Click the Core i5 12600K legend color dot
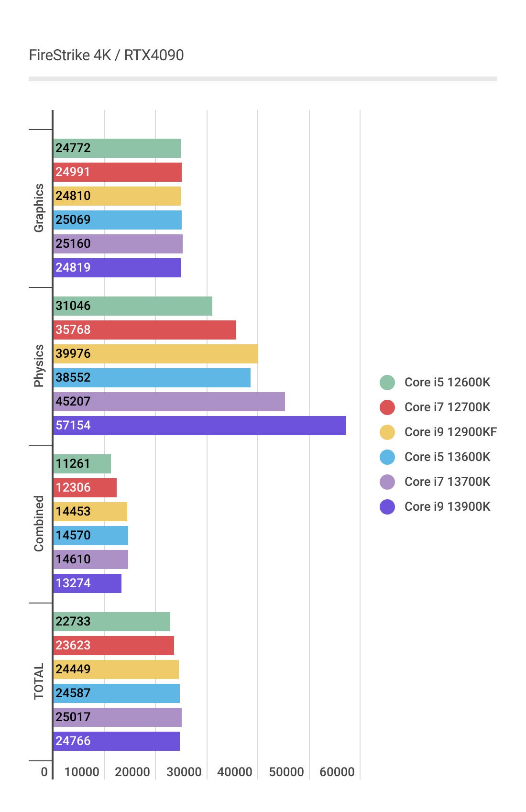The height and width of the screenshot is (812, 526). (x=387, y=383)
